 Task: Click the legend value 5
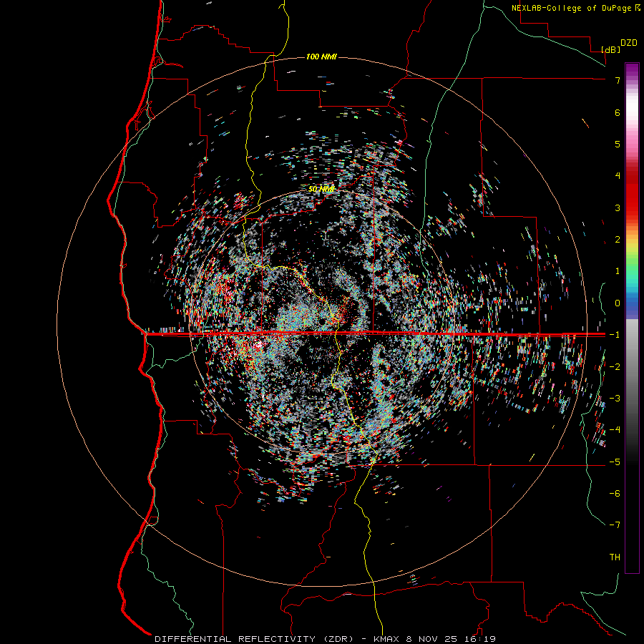click(618, 144)
